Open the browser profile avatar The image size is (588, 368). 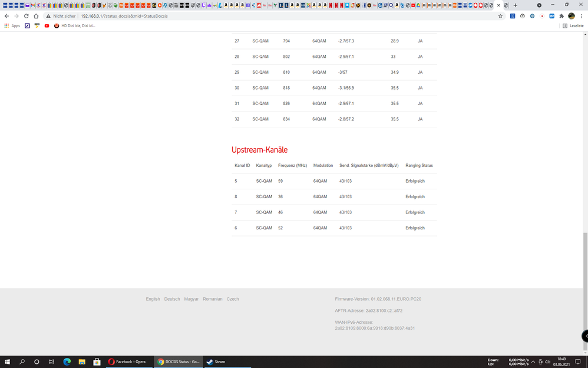570,16
